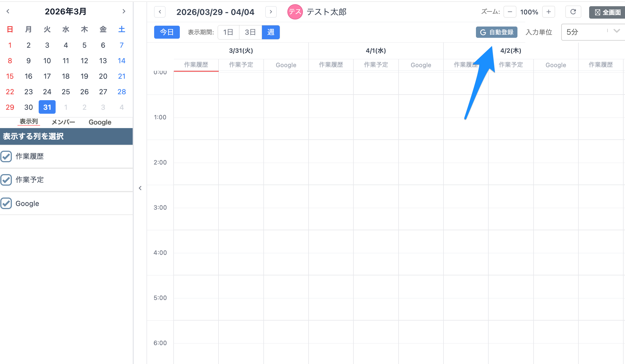Collapse the left sidebar panel

pyautogui.click(x=140, y=188)
